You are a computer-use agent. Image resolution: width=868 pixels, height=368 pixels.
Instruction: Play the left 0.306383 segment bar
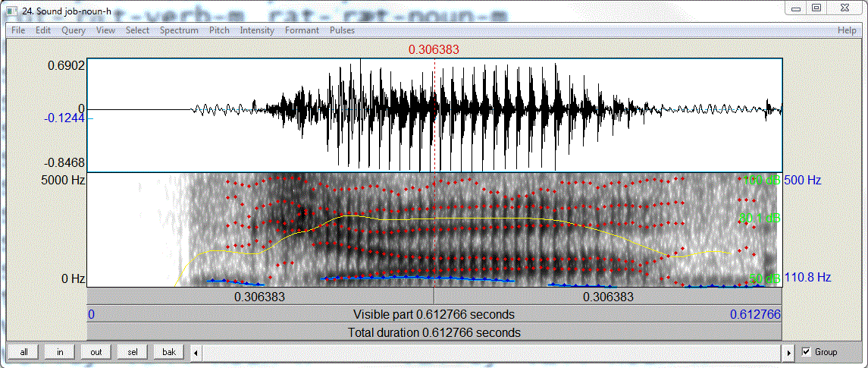click(260, 297)
